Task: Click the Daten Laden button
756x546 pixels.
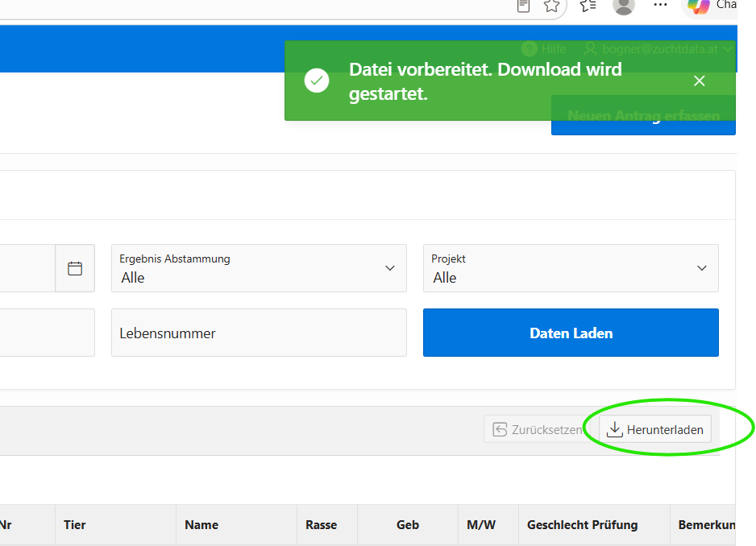Action: pos(571,333)
